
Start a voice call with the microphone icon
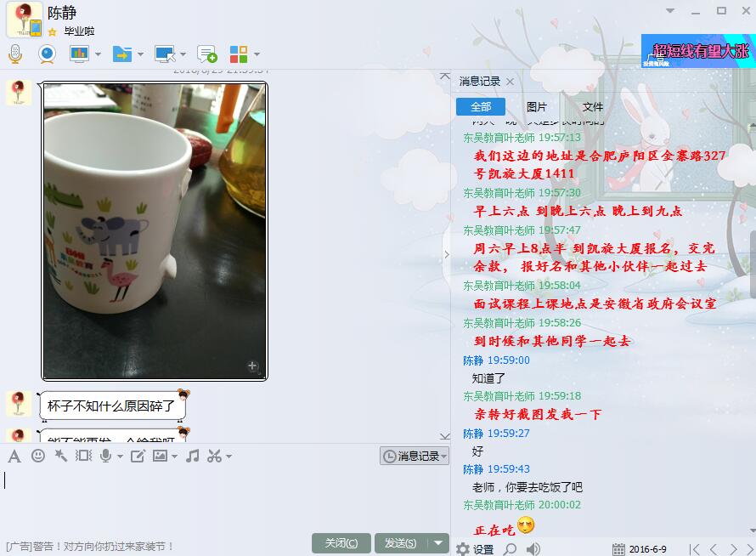pyautogui.click(x=15, y=54)
